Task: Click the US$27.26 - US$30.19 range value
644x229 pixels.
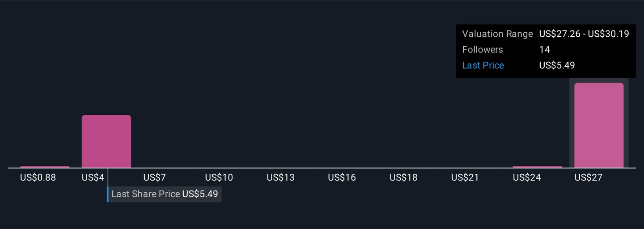Action: point(584,34)
